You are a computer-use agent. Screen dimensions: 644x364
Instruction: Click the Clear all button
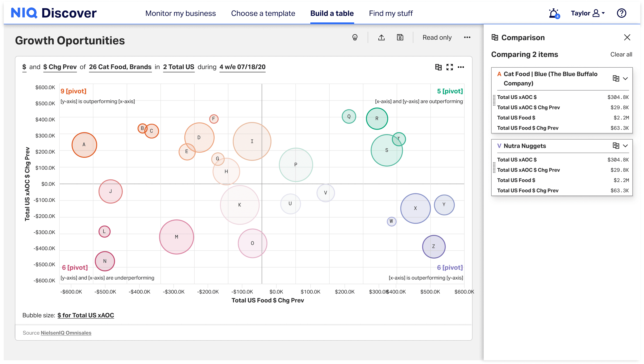point(621,55)
